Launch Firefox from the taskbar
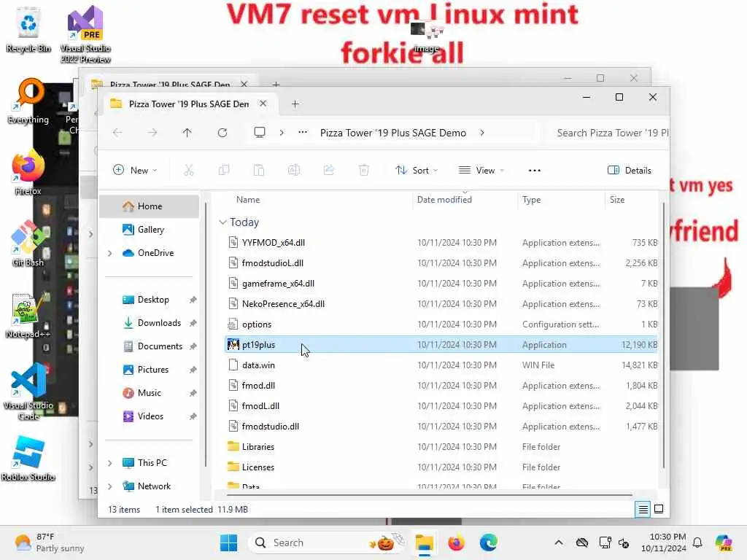Screen dimensions: 747x560 tap(456, 542)
